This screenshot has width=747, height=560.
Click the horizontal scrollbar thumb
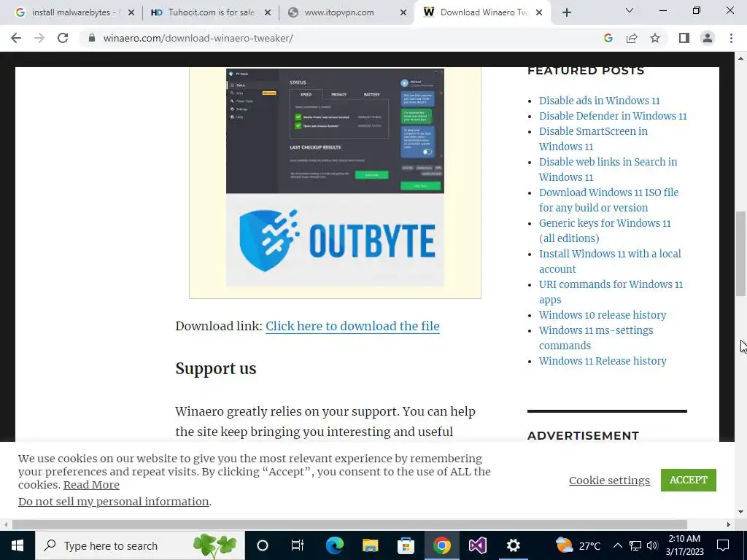point(349,524)
